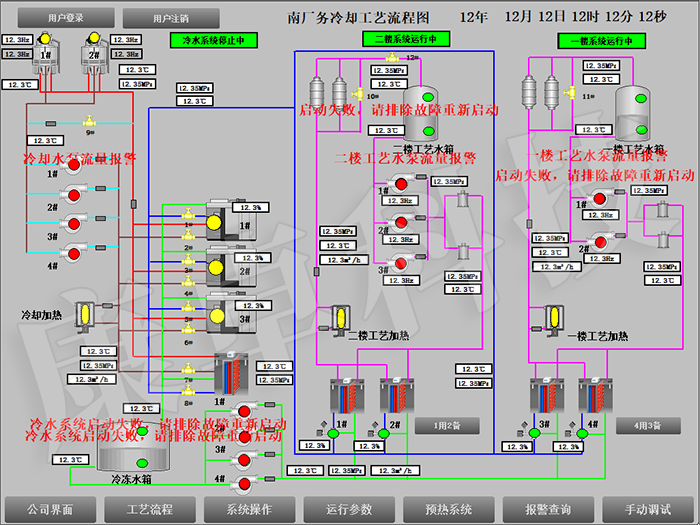This screenshot has width=700, height=525.
Task: Click cooling water pump 3#
Action: point(73,224)
